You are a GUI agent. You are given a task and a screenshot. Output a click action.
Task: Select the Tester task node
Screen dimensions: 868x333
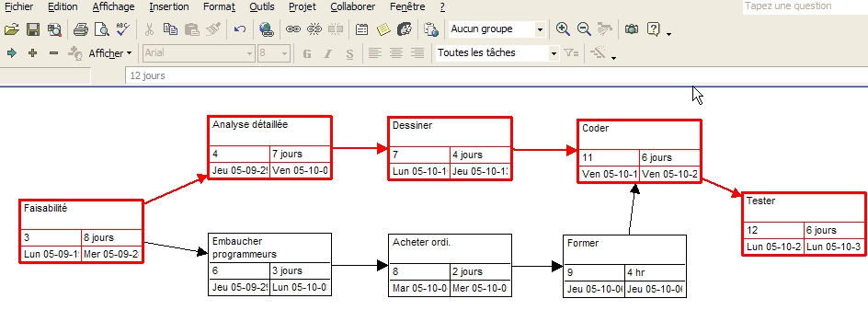tap(804, 224)
